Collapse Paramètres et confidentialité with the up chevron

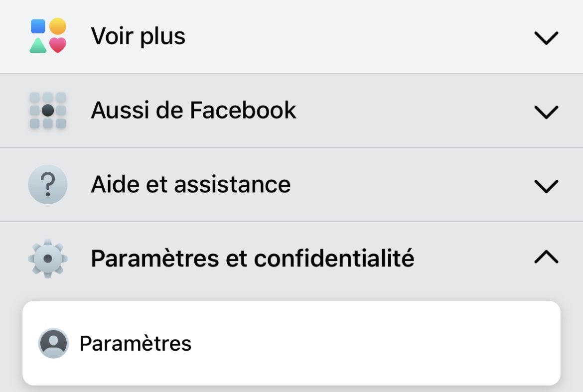coord(546,257)
